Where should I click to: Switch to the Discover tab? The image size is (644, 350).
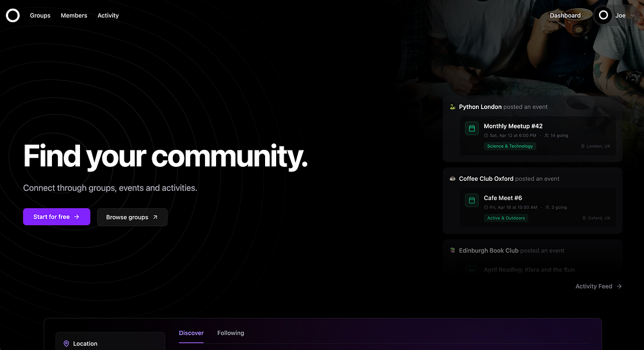coord(192,332)
